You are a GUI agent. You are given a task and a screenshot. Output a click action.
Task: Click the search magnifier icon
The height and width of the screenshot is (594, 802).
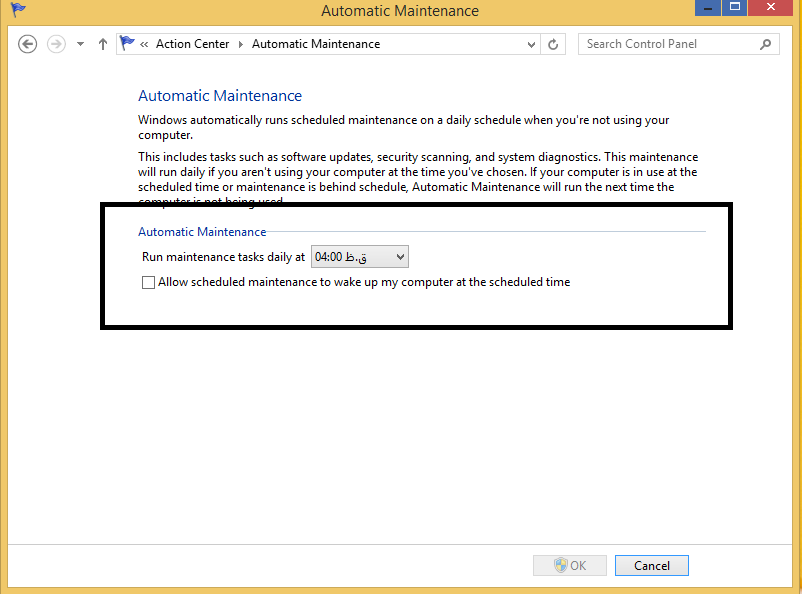766,45
